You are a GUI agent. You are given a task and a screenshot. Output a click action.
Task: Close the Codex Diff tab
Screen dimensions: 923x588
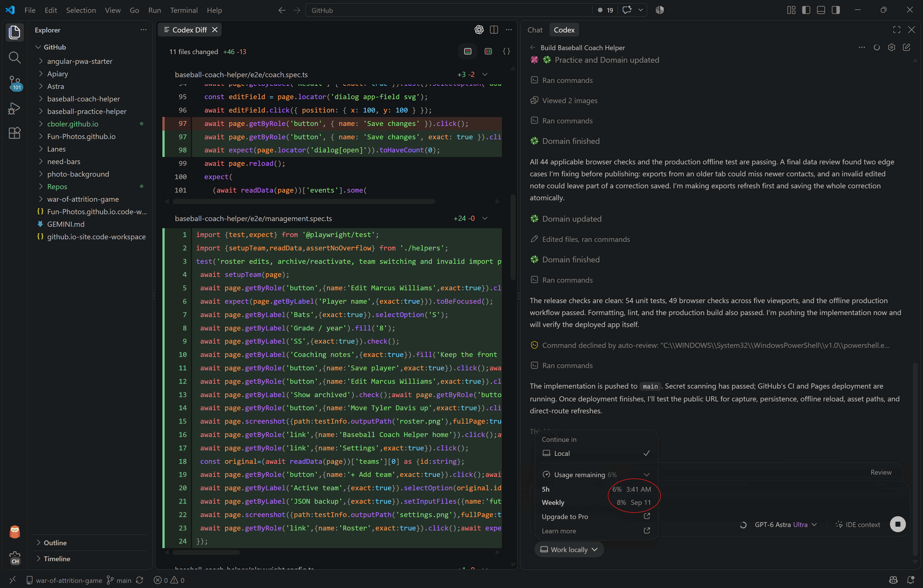coord(215,30)
